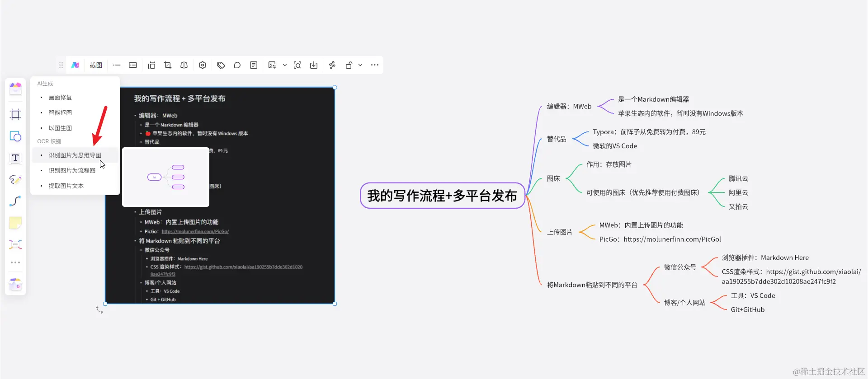Expand the lock options dropdown arrow

pos(360,65)
